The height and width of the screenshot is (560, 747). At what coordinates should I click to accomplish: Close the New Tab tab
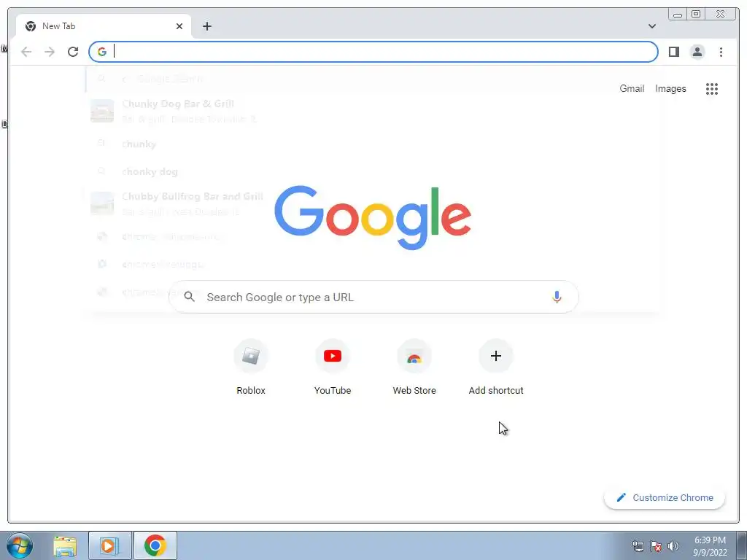click(x=179, y=26)
